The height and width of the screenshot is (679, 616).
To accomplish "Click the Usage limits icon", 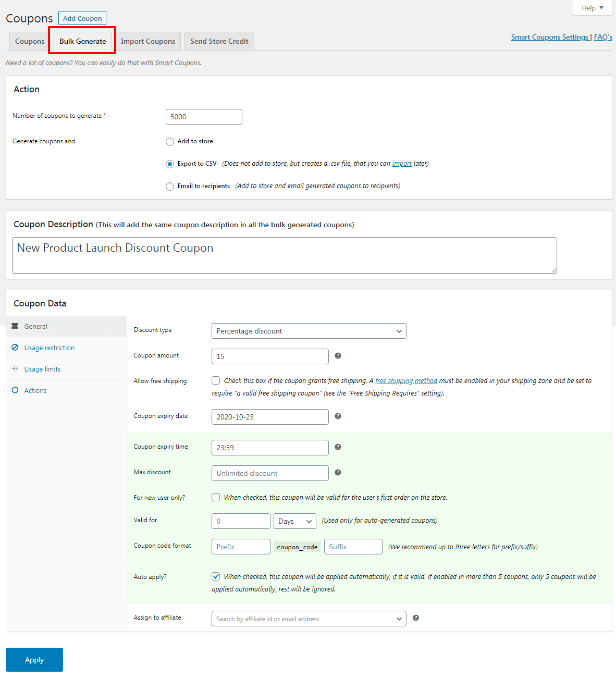I will point(15,369).
